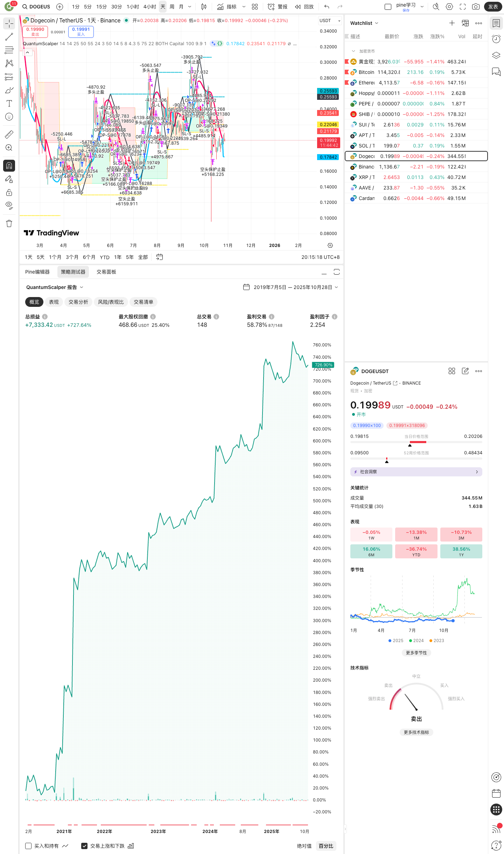Enable the 买入和持有 checkbox
Image resolution: width=504 pixels, height=854 pixels.
click(29, 846)
